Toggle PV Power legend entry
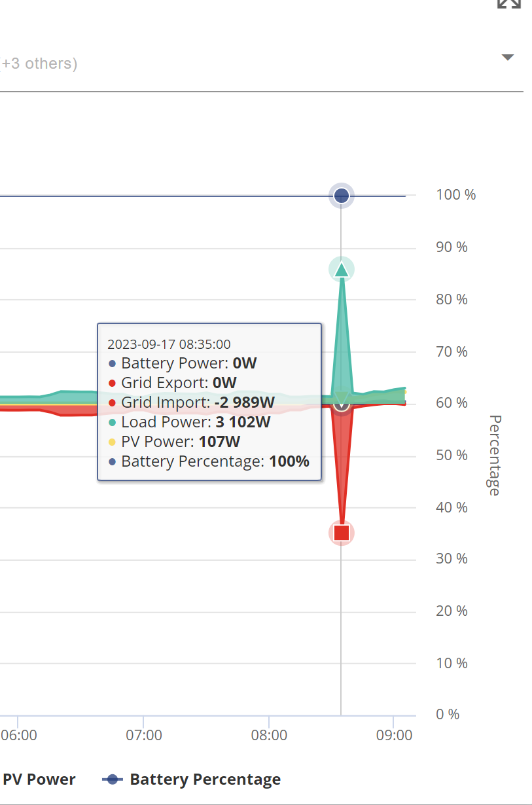The height and width of the screenshot is (805, 532). point(38,779)
